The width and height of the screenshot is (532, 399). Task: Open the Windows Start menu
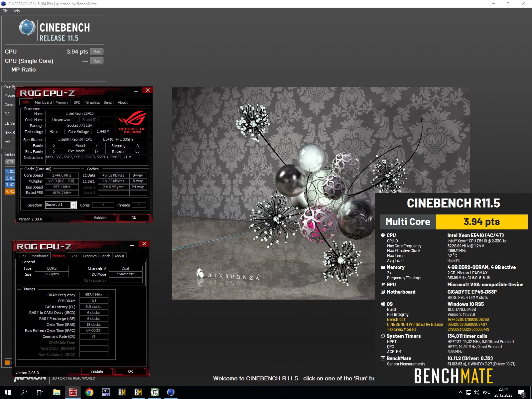tap(8, 392)
